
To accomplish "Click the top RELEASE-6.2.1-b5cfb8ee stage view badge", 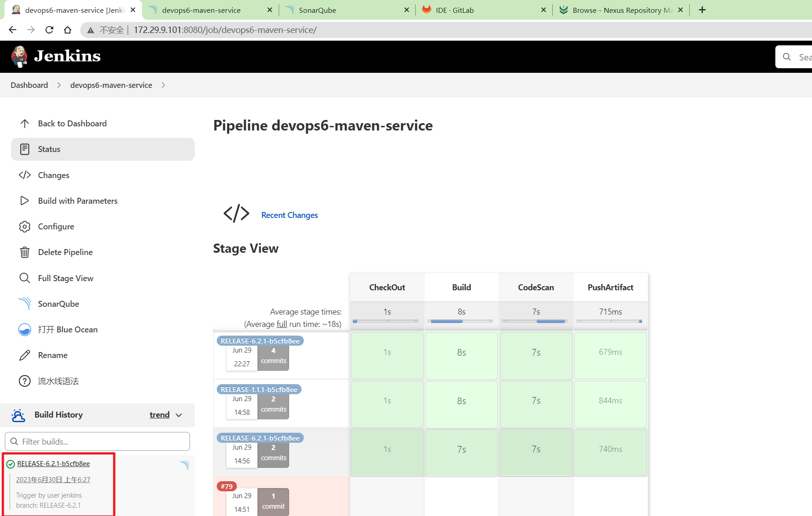I will [x=260, y=341].
